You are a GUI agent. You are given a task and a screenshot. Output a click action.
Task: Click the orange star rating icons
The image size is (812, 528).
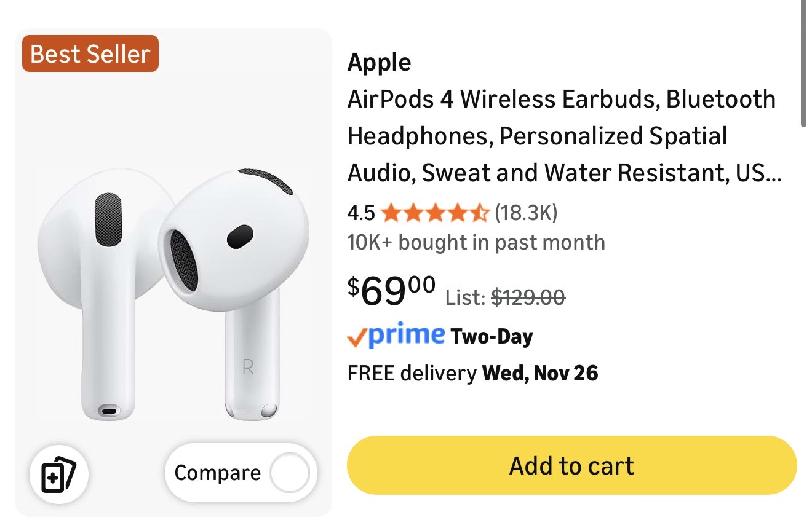(435, 213)
